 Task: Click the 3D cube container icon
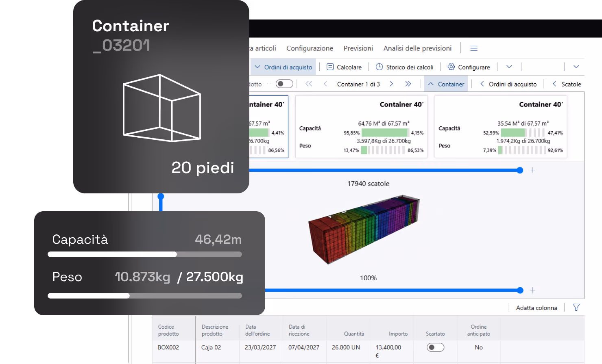click(x=161, y=108)
